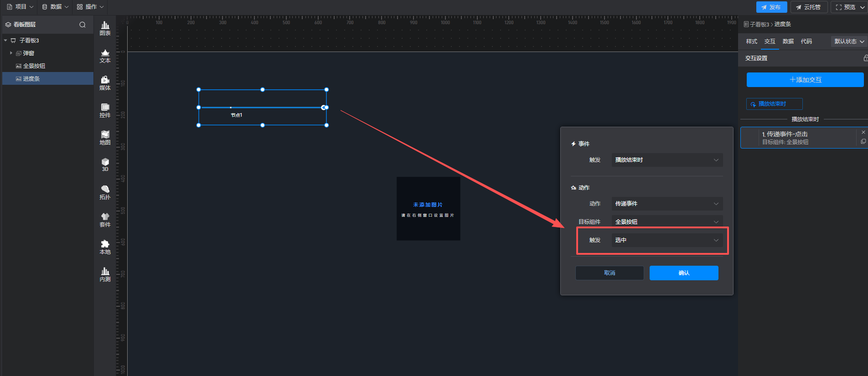Select the 3D component icon
The height and width of the screenshot is (376, 868).
point(105,165)
